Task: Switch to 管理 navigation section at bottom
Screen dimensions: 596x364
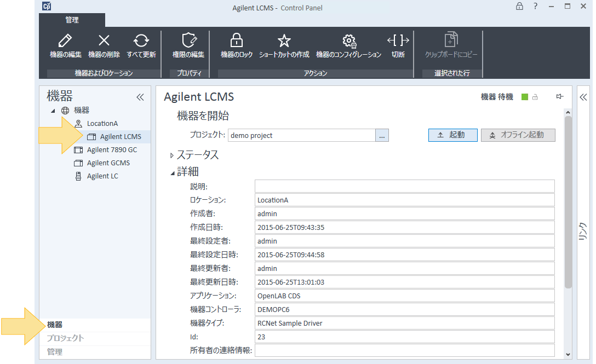Action: click(95, 352)
